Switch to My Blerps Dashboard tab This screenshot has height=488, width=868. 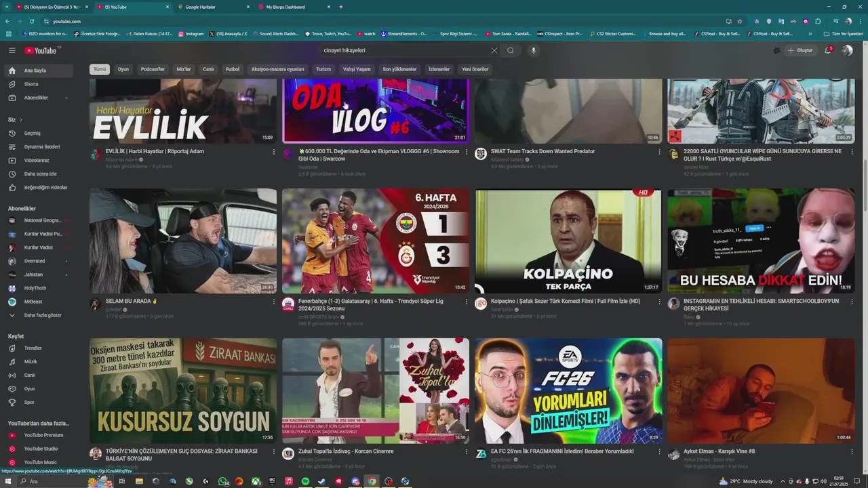[293, 7]
